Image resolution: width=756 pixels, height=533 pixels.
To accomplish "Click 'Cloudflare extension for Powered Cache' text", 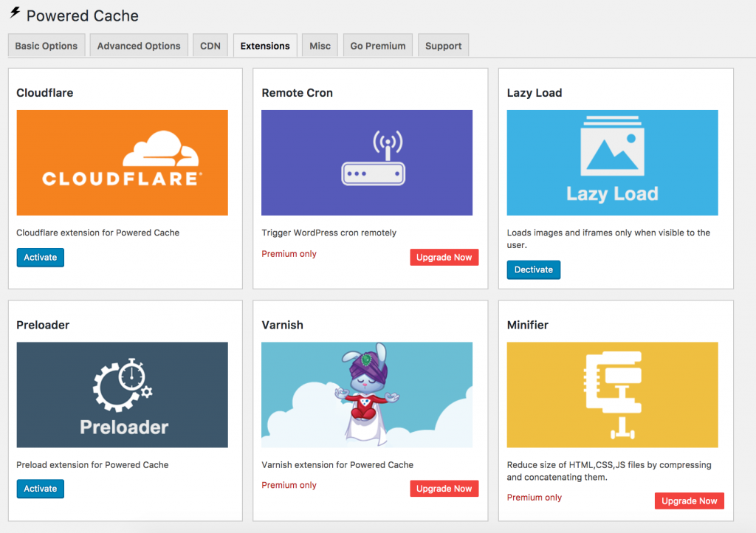I will tap(98, 233).
